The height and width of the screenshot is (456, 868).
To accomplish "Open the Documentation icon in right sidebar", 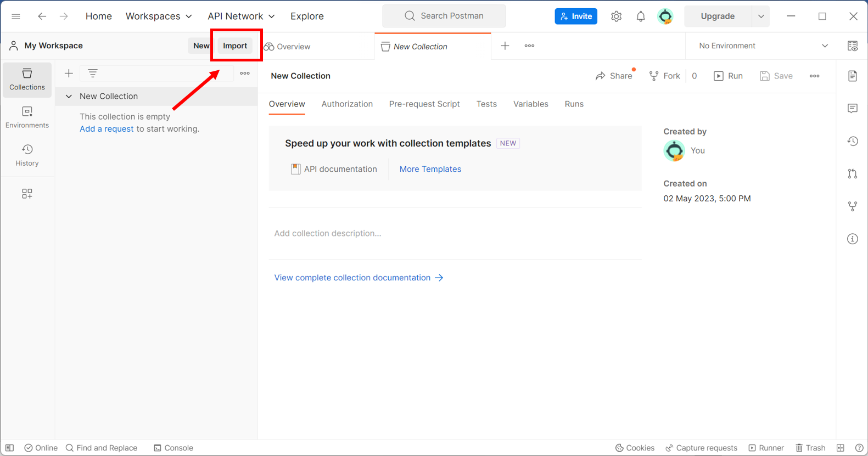I will 852,76.
